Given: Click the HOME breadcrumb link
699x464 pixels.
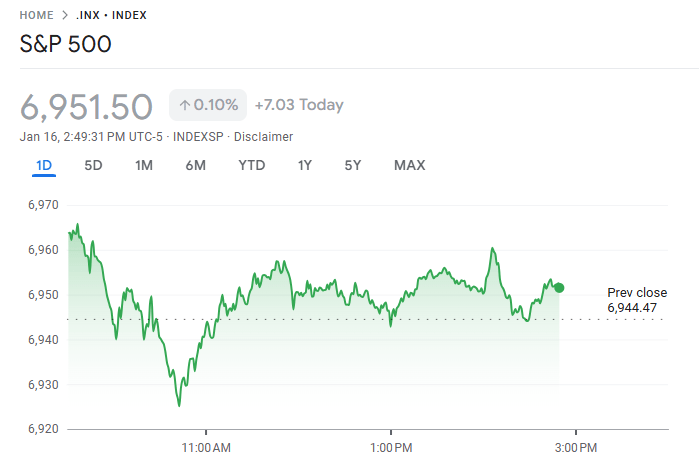Looking at the screenshot, I should (x=36, y=15).
